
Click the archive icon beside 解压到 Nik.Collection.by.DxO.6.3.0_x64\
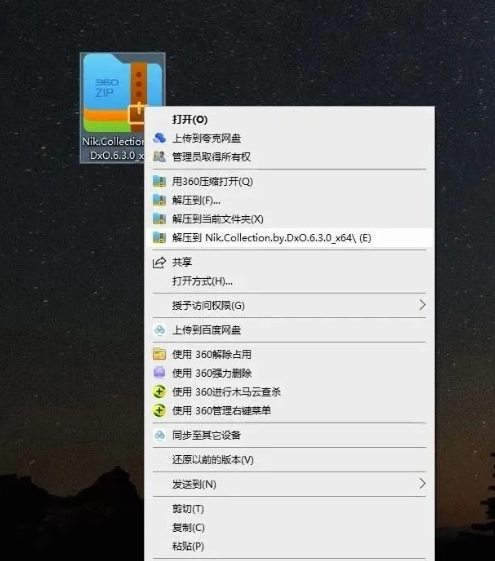tap(159, 238)
